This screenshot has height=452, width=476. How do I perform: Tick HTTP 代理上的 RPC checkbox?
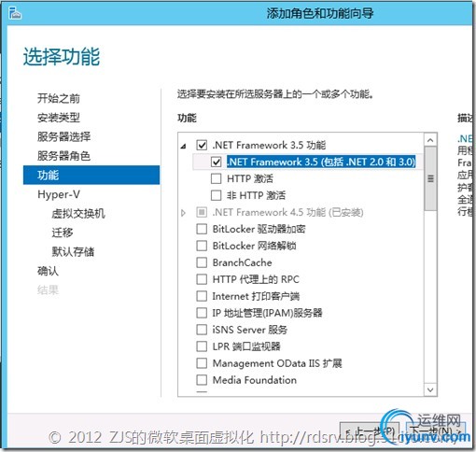click(x=202, y=279)
